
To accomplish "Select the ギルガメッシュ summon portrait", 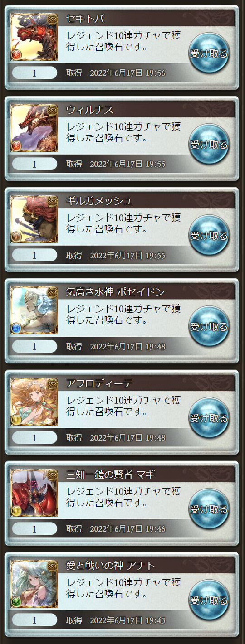I will 34,219.
